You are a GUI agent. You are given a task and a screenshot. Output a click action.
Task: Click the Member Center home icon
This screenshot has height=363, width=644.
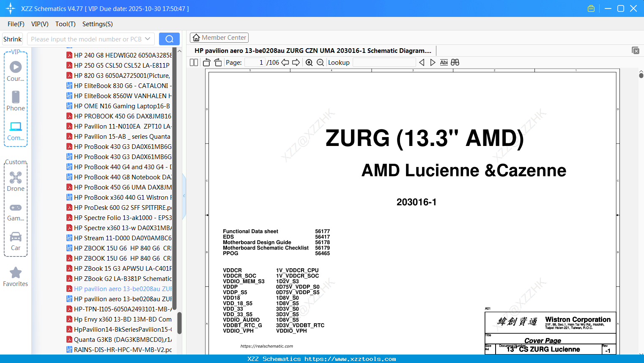click(196, 38)
